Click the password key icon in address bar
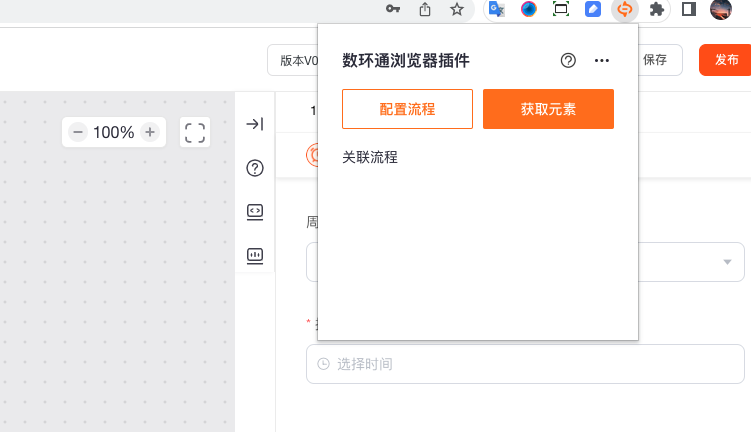Viewport: 751px width, 432px height. pos(393,9)
